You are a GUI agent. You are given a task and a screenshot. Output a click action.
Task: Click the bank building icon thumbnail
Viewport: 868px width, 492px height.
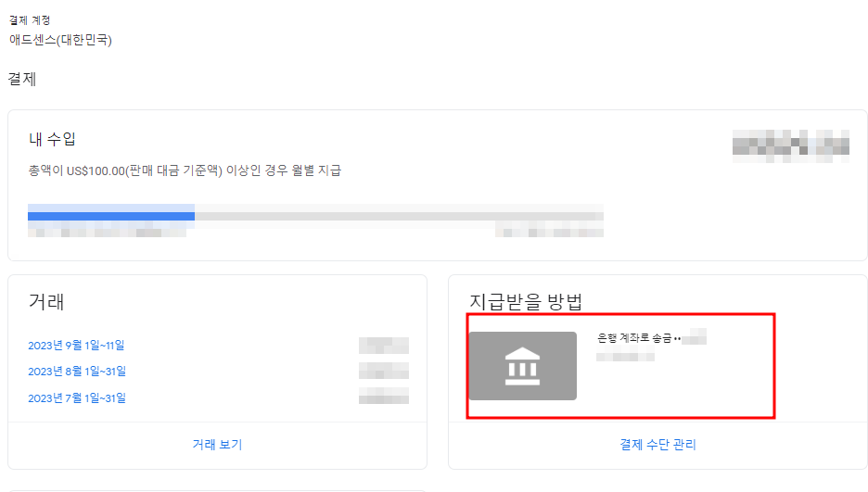click(523, 366)
